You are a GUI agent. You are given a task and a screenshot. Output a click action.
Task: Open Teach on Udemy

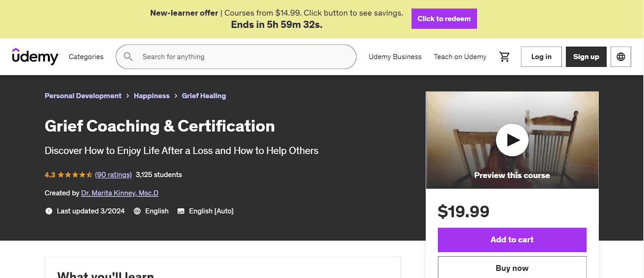(x=460, y=57)
